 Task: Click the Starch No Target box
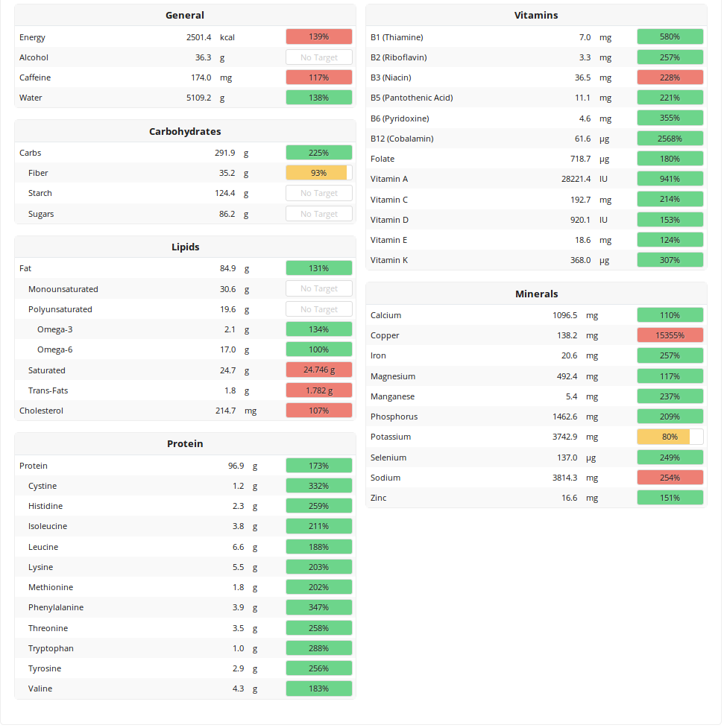click(x=318, y=193)
